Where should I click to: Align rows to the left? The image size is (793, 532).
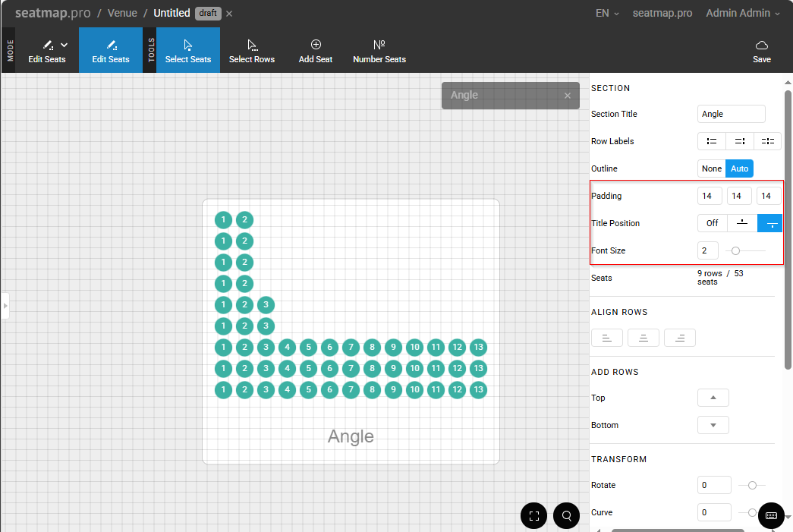coord(606,338)
